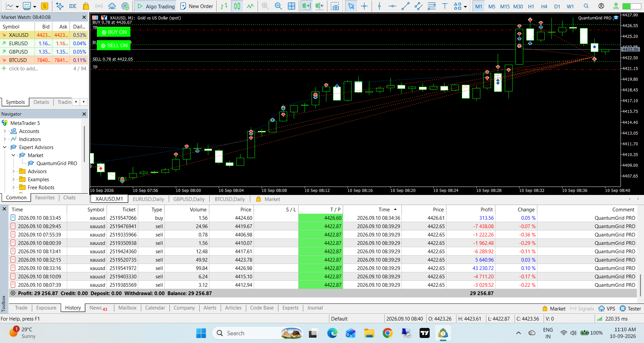This screenshot has width=644, height=343.
Task: Select the M15 timeframe button
Action: tap(505, 6)
